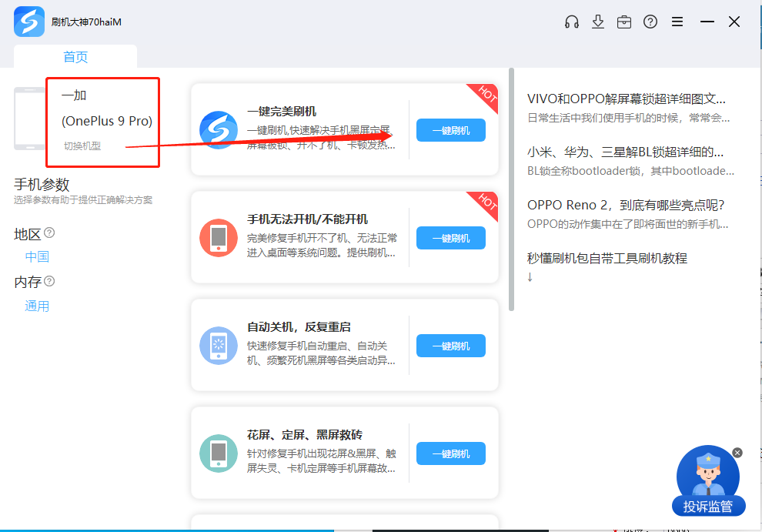Click 一键刷机 button for 自动关机，反复重启
The image size is (762, 532).
tap(451, 346)
